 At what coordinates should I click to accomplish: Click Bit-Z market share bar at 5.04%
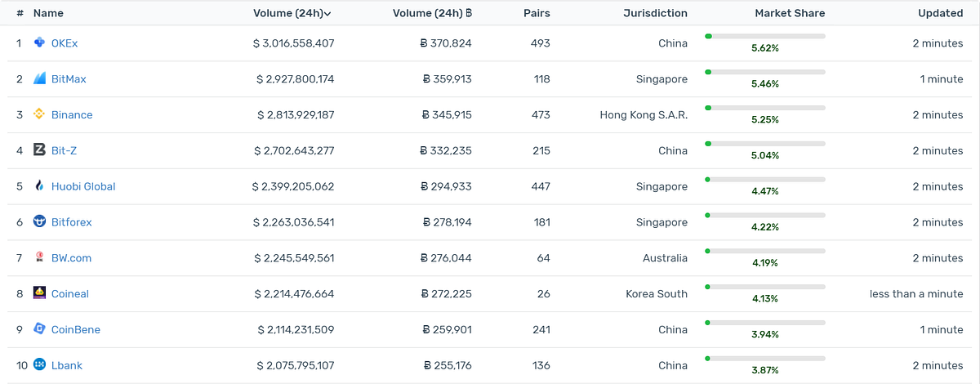765,144
